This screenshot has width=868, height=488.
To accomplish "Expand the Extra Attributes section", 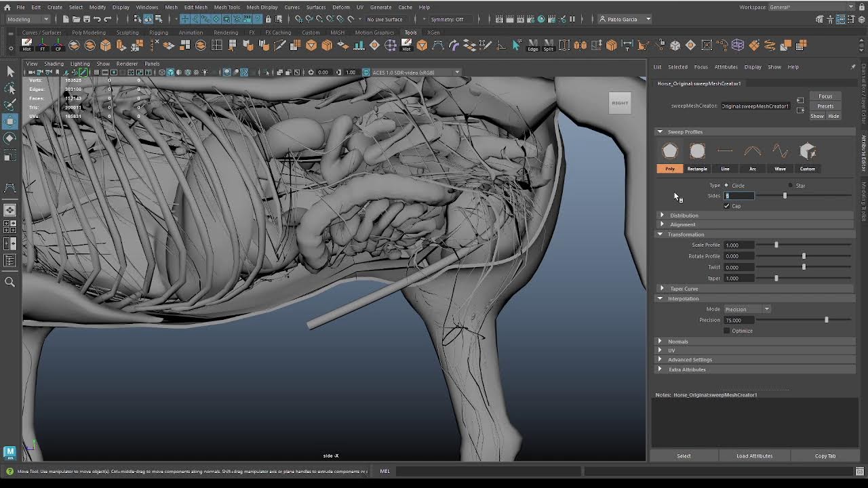I will (754, 369).
